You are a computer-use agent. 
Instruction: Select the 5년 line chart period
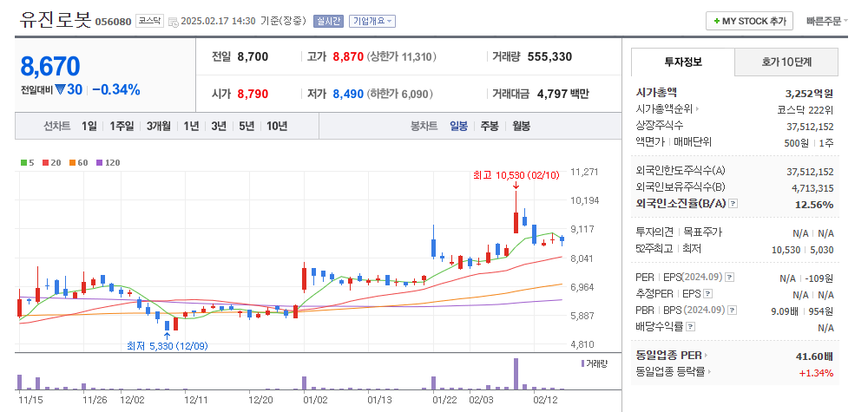click(x=247, y=126)
